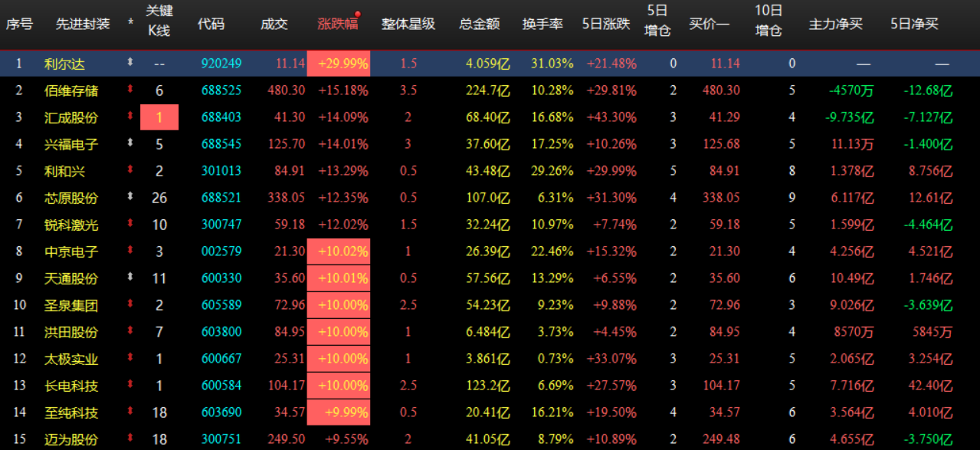Click the marker icon beside 汇成股份
Viewport: 980px width, 450px height.
(130, 117)
